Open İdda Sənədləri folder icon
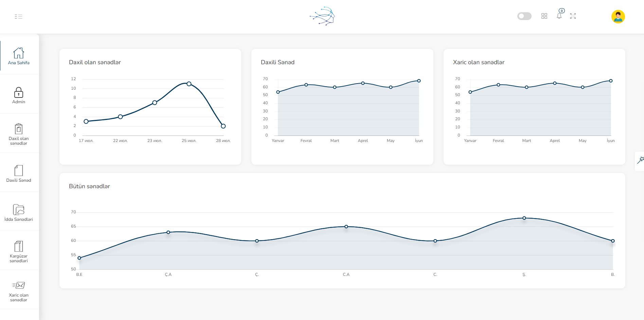 19,210
